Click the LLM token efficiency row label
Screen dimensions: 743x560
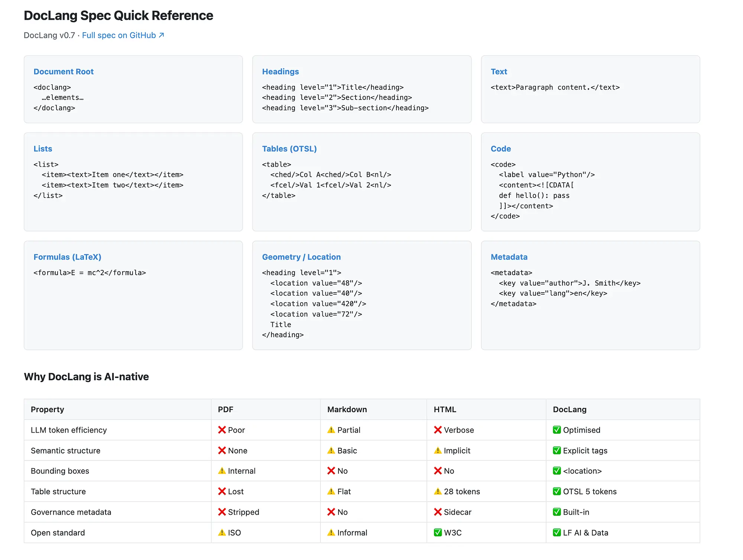coord(69,430)
